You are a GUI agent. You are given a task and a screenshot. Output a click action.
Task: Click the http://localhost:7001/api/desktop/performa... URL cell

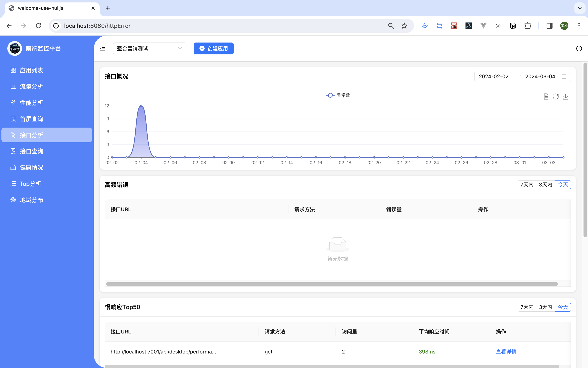[163, 352]
